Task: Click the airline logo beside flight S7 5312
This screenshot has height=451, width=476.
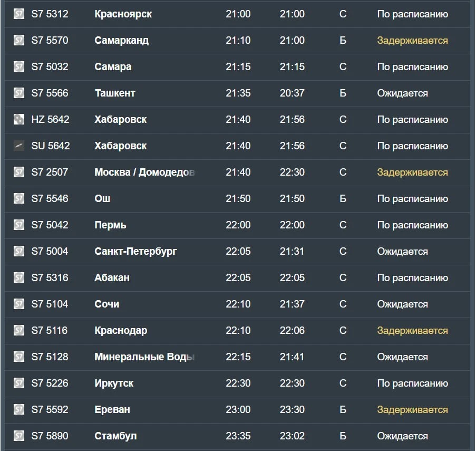Action: 19,14
